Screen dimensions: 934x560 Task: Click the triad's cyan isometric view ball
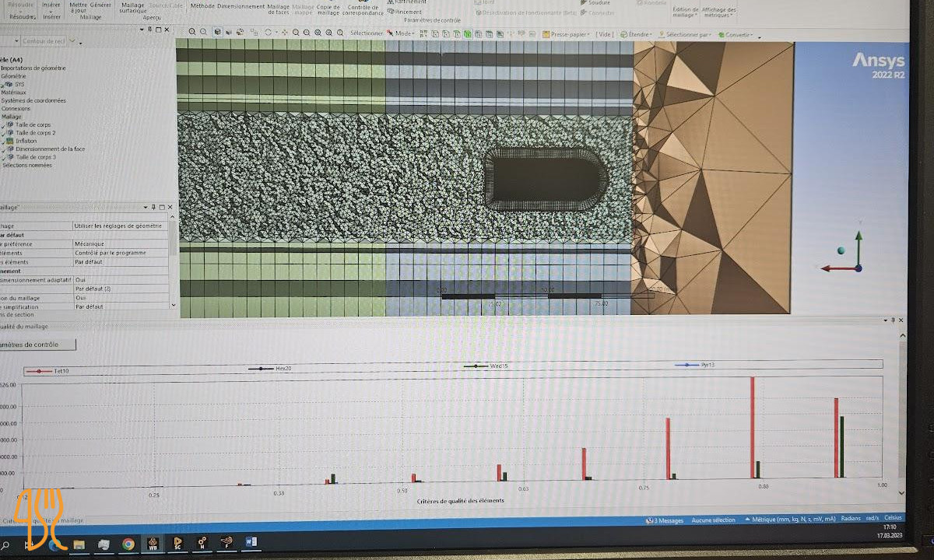[x=841, y=250]
